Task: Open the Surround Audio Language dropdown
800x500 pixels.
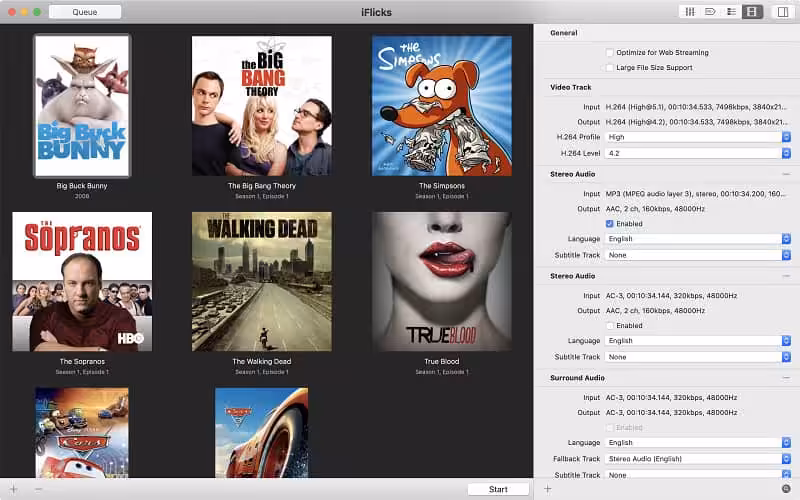Action: tap(697, 442)
